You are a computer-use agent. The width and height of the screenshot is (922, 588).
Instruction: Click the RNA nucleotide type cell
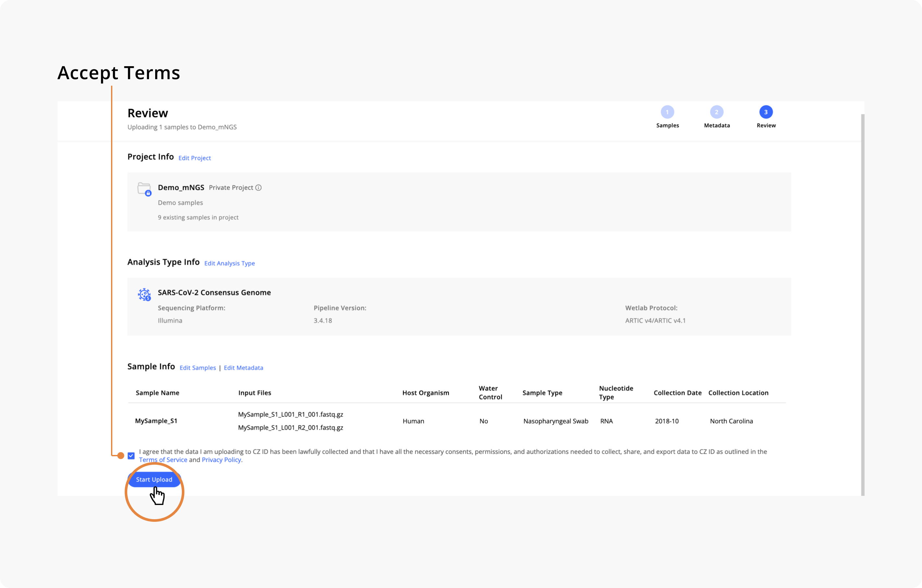(x=606, y=421)
